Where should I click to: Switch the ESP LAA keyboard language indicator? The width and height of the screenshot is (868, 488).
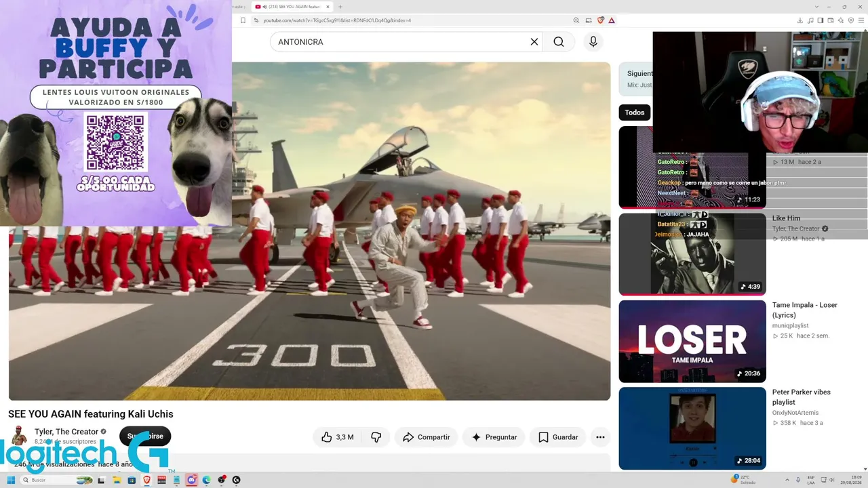point(811,480)
